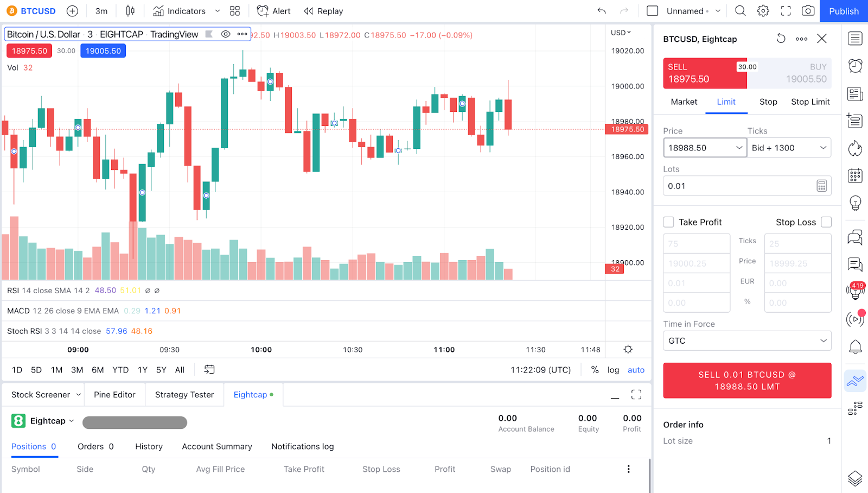The image size is (868, 493).
Task: Create a new Alert
Action: pos(274,11)
